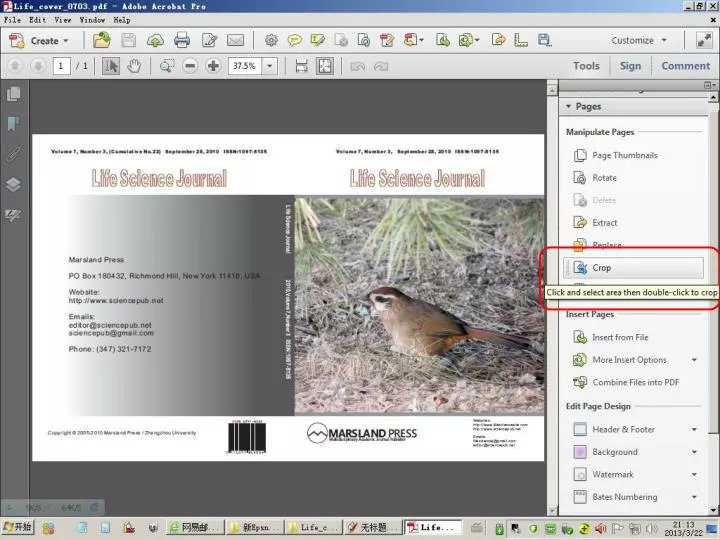This screenshot has height=540, width=720.
Task: Select the Crop pages tool
Action: 633,268
